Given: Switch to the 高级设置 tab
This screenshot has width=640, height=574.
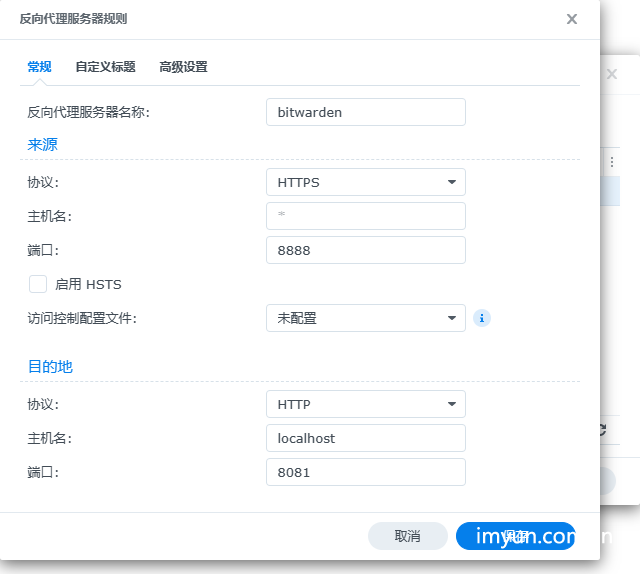Looking at the screenshot, I should pyautogui.click(x=183, y=67).
